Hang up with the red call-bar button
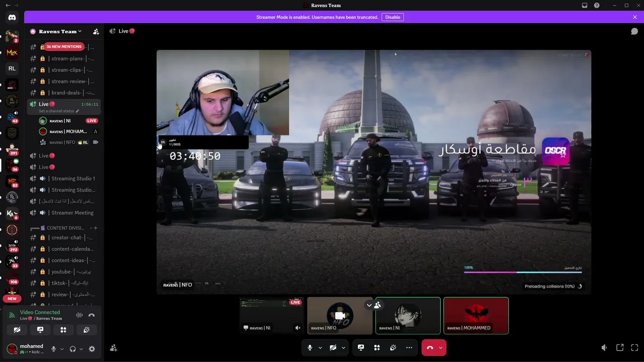 [430, 347]
